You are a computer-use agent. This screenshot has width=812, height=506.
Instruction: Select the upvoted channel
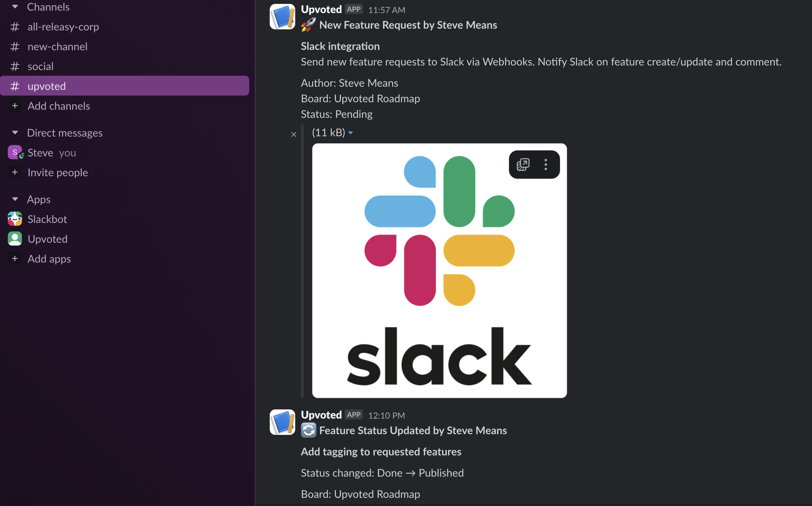click(125, 86)
